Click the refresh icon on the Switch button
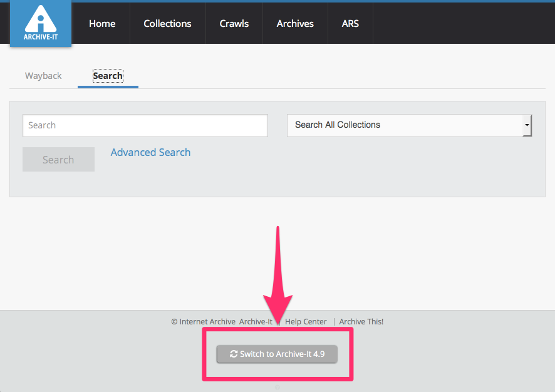Viewport: 555px width, 392px height. (x=234, y=354)
